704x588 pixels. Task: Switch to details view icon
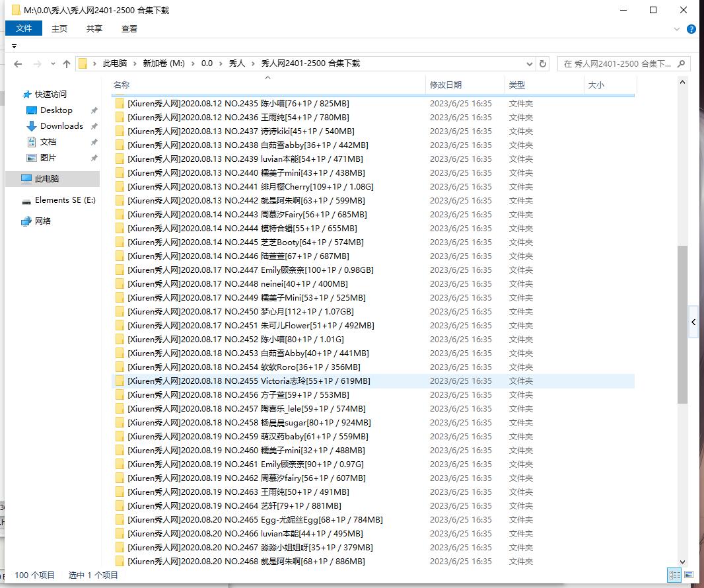(674, 575)
